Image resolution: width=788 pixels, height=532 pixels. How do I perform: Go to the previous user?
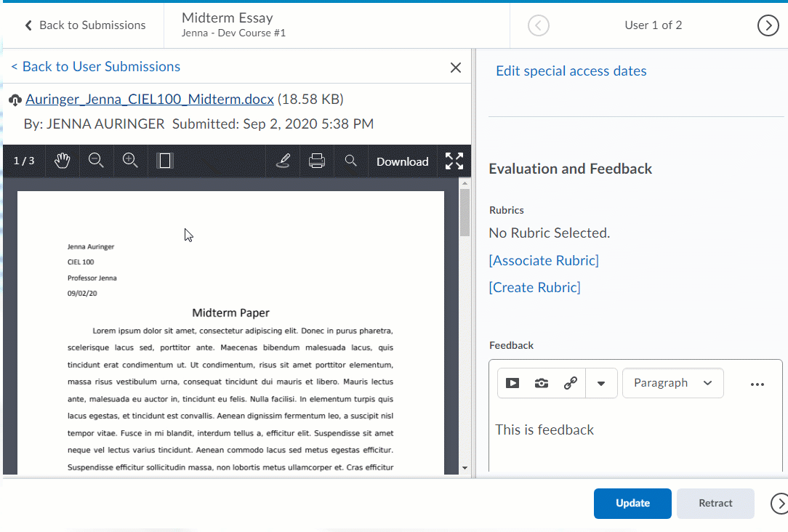(x=538, y=25)
